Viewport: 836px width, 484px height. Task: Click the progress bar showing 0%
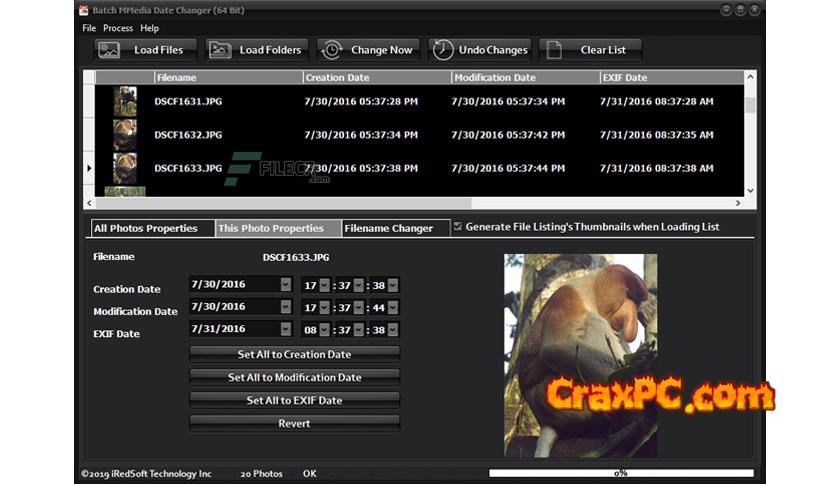(x=620, y=473)
